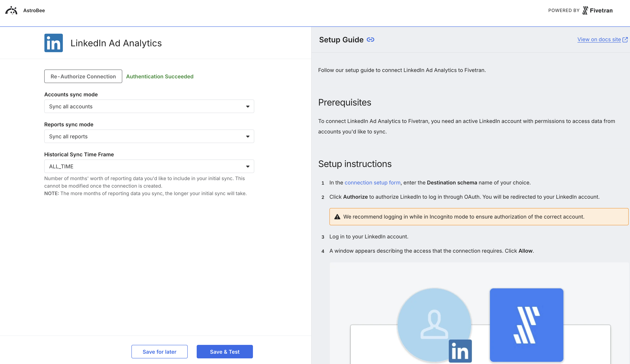The width and height of the screenshot is (630, 364).
Task: Click Save & Test to verify the connection
Action: (x=224, y=351)
